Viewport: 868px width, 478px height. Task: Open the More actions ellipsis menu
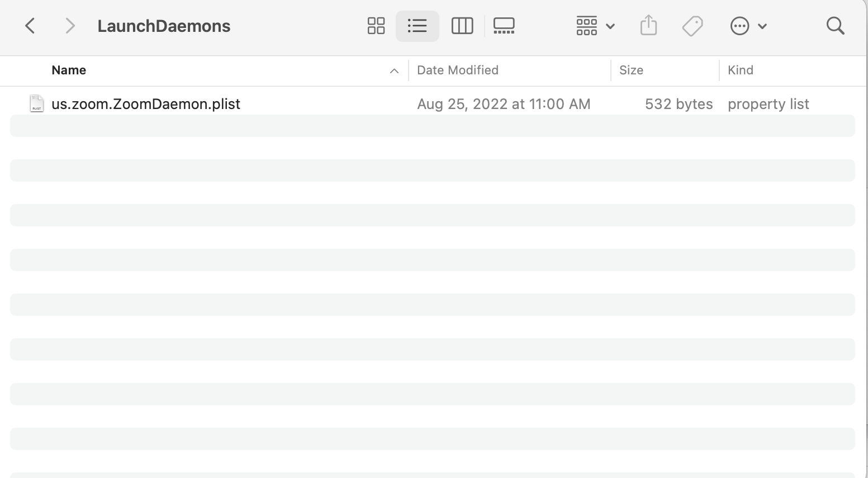pos(748,26)
